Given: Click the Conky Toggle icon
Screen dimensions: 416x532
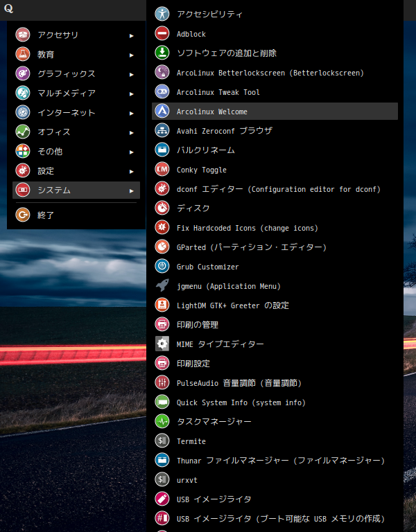Looking at the screenshot, I should coord(162,169).
